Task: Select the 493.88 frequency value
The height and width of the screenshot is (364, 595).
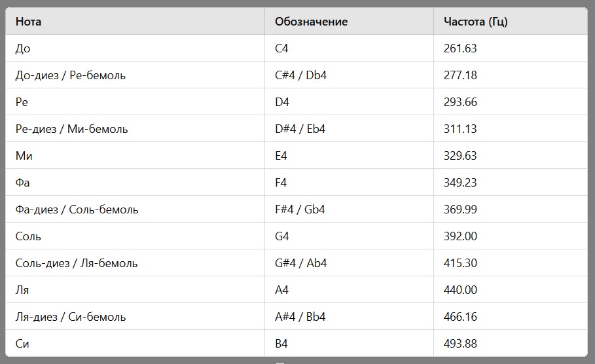Action: [460, 344]
